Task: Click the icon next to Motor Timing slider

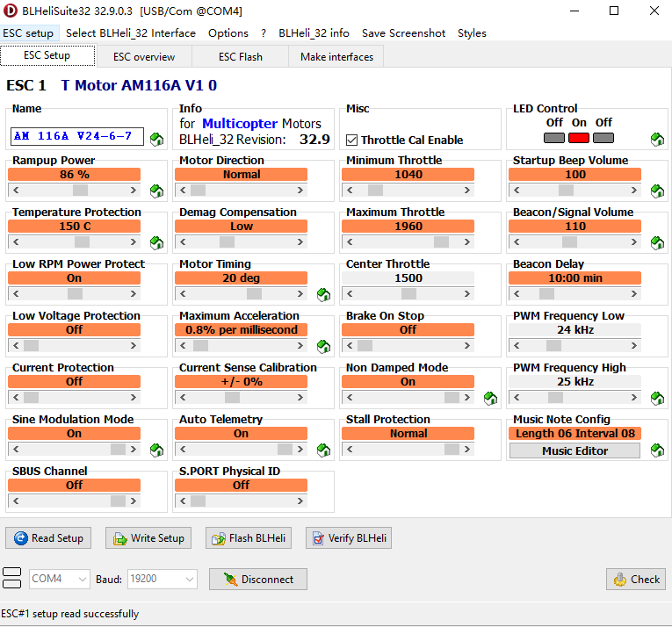Action: [323, 294]
